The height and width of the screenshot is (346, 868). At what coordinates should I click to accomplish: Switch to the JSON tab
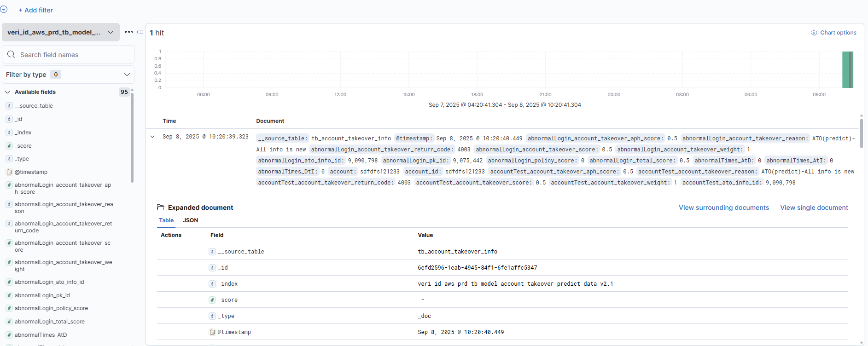[190, 220]
